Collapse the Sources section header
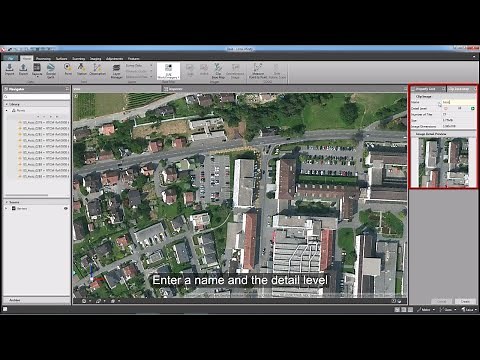The height and width of the screenshot is (360, 480). [6, 202]
